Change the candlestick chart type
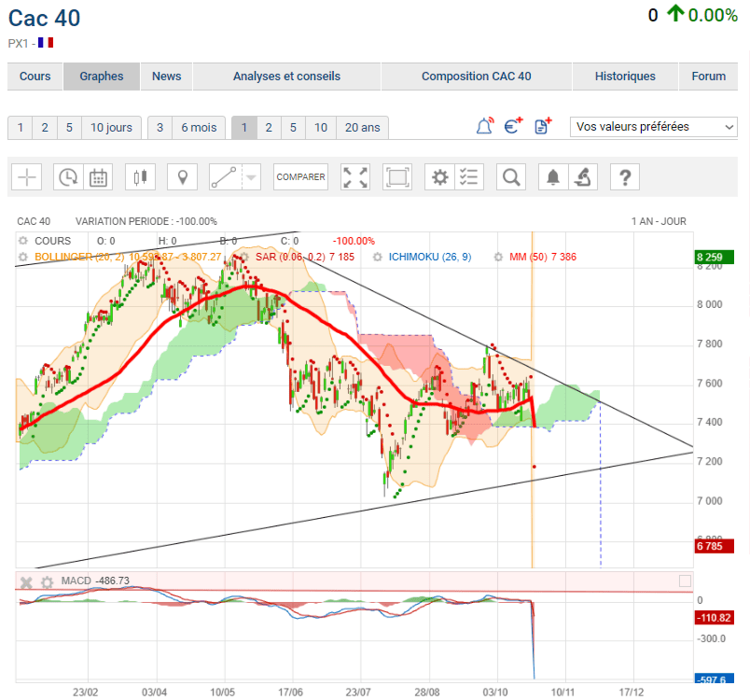Screen dimensions: 750x700 140,177
